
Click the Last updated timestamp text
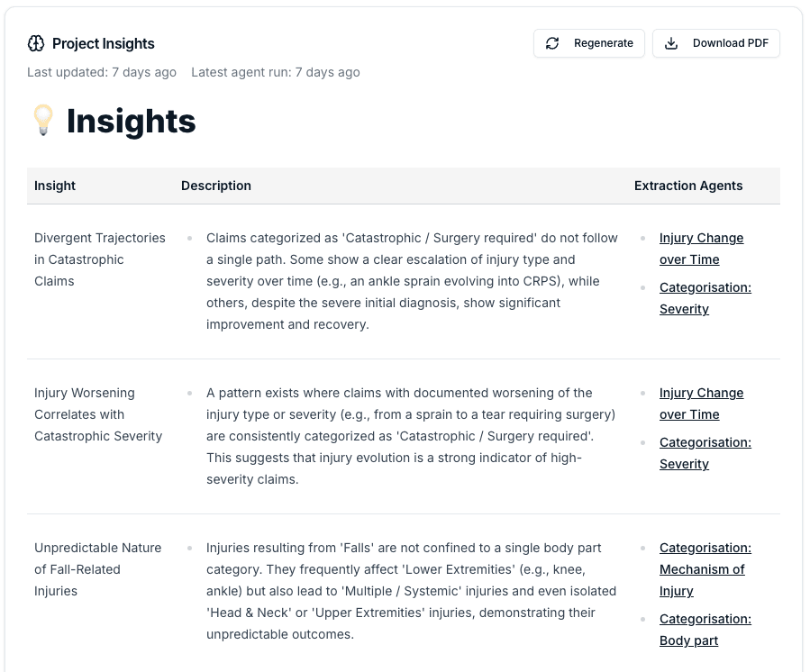102,72
